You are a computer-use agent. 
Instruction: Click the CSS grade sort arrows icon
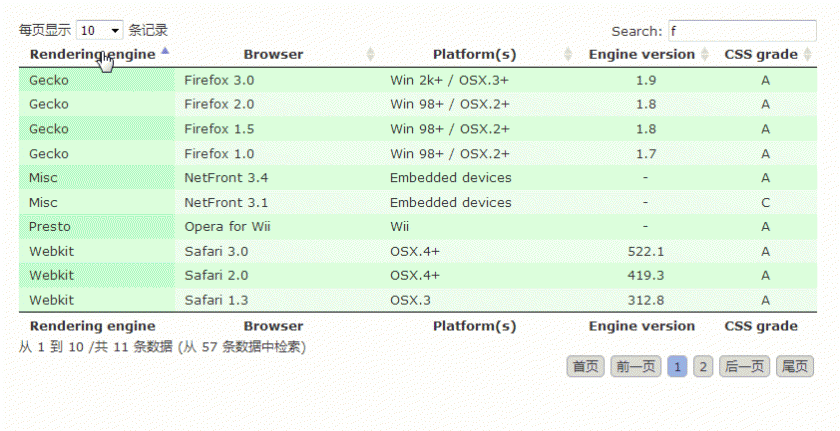pyautogui.click(x=807, y=54)
